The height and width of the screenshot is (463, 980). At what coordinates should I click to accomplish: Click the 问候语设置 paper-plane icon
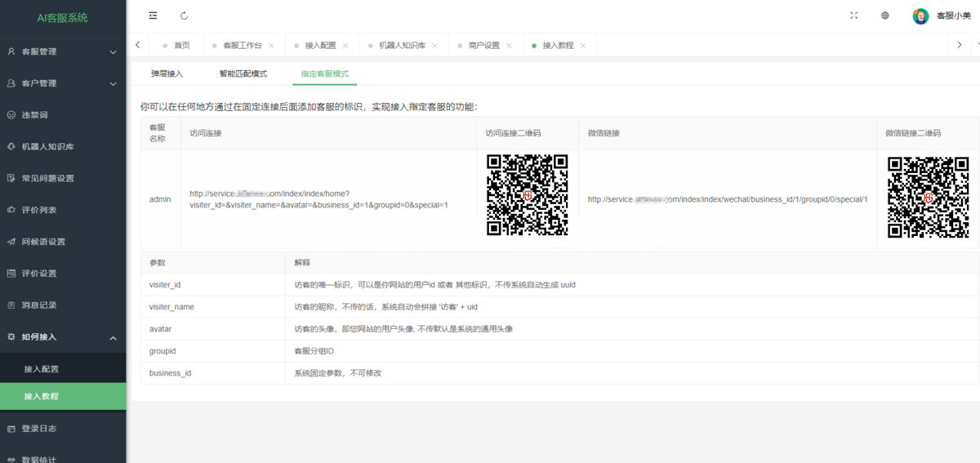(11, 242)
